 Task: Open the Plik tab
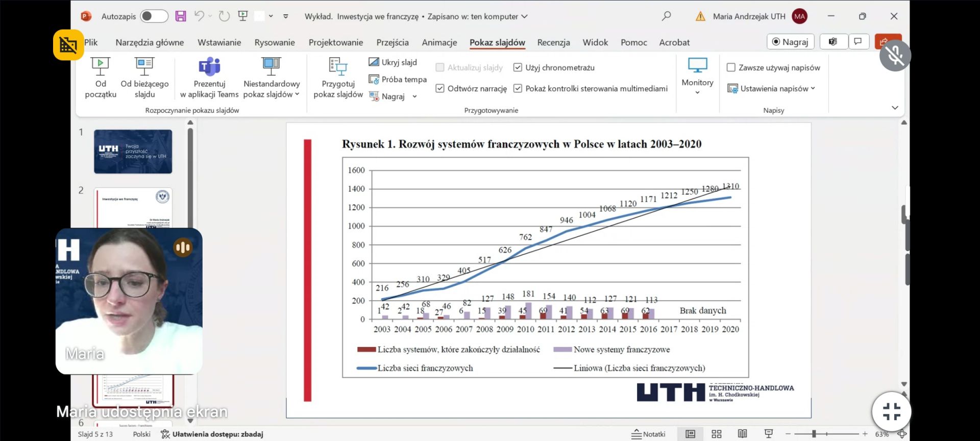coord(91,42)
